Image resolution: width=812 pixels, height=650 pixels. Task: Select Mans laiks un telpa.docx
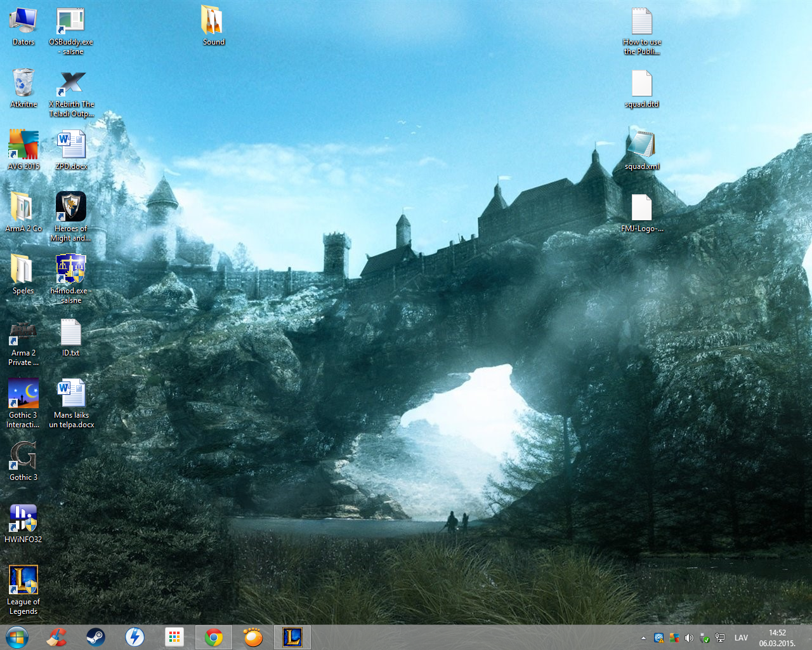point(71,404)
